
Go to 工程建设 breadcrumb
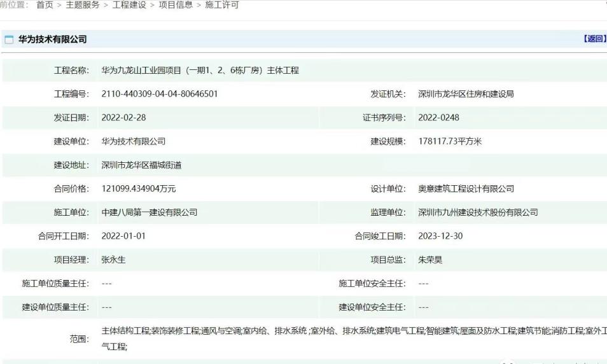(x=129, y=5)
